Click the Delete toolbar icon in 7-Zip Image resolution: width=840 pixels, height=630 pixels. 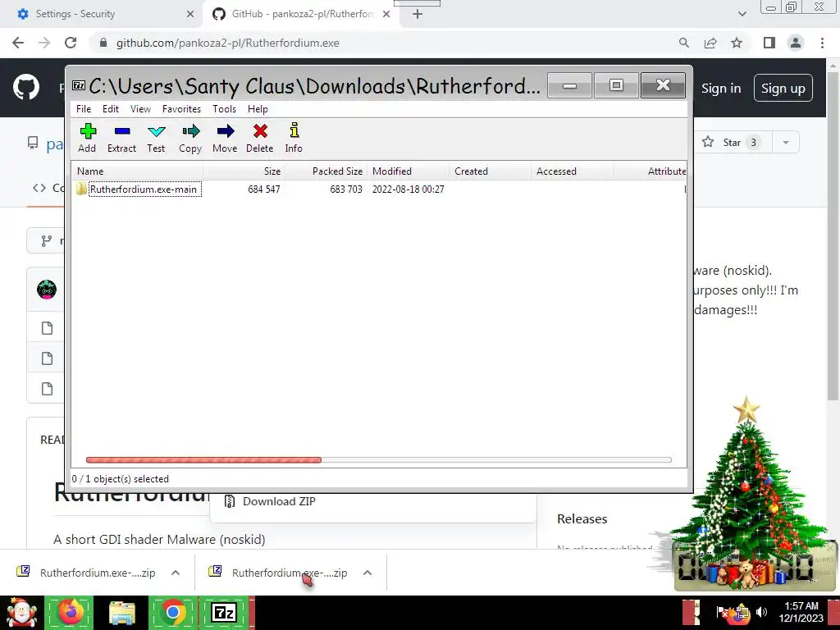click(260, 138)
